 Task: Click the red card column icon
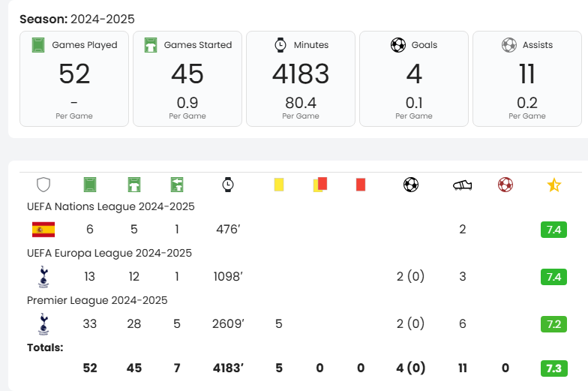pyautogui.click(x=361, y=184)
